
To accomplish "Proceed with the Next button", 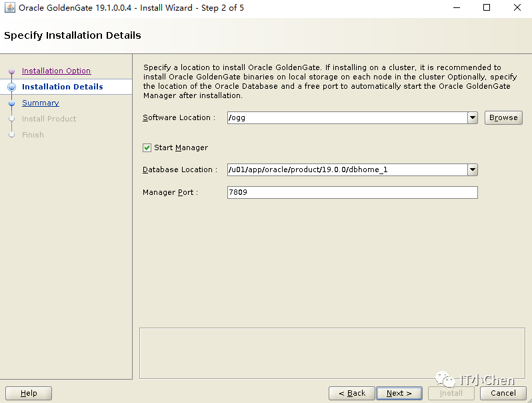I will click(399, 393).
